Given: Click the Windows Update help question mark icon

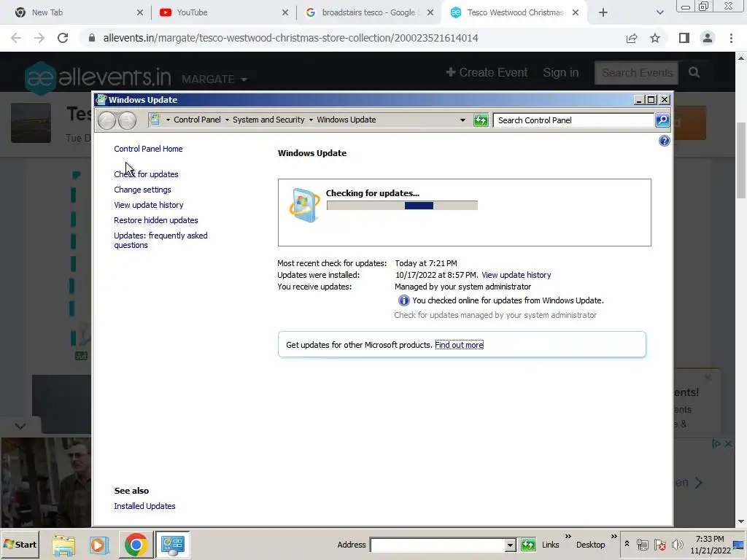Looking at the screenshot, I should click(x=664, y=141).
